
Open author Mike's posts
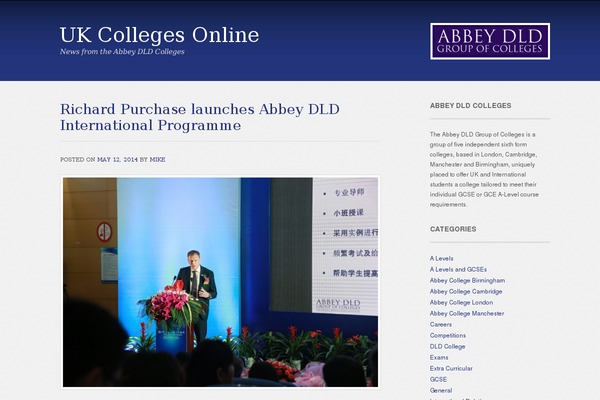coord(157,160)
